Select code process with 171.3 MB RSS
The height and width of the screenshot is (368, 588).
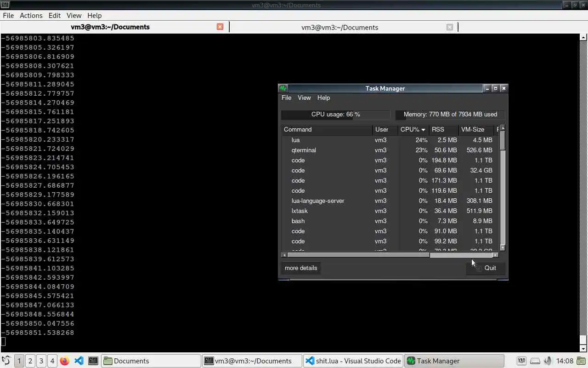click(390, 180)
